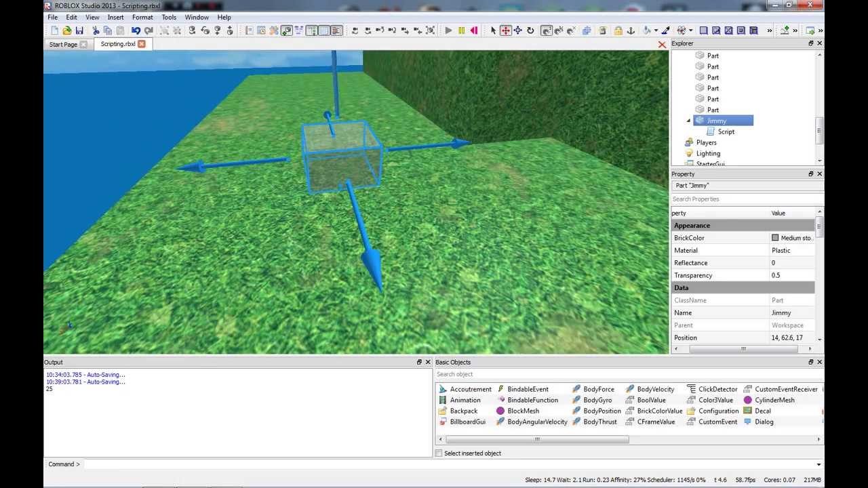Select Lighting in Explorer

708,153
